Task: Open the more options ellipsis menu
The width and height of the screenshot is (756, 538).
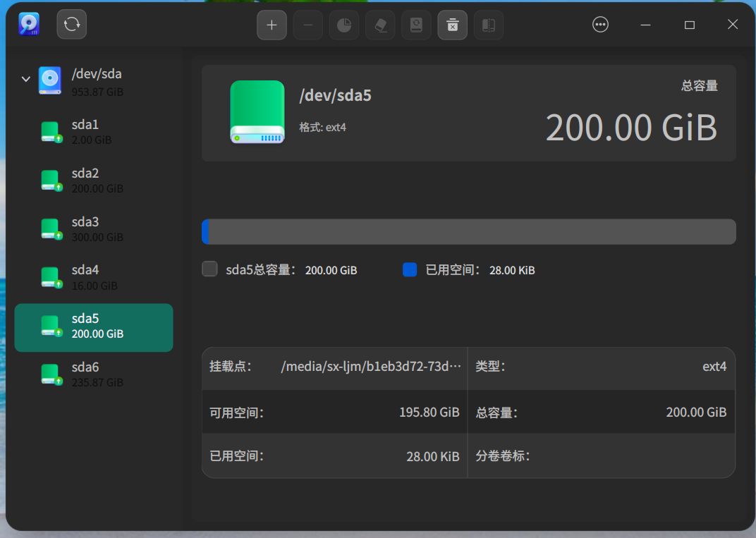Action: (600, 24)
